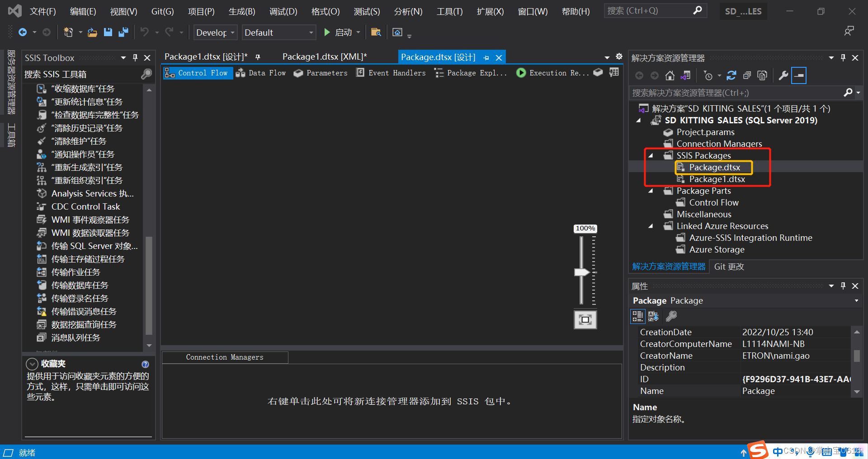Open help for 收藏夹 via question icon
Screen dimensions: 868x459
tap(145, 364)
